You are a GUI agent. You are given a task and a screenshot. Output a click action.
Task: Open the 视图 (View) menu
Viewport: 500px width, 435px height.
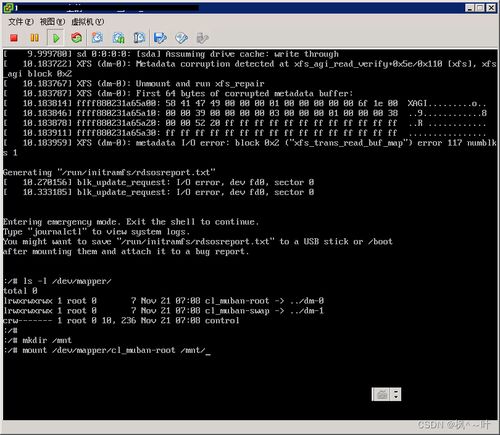coord(52,22)
